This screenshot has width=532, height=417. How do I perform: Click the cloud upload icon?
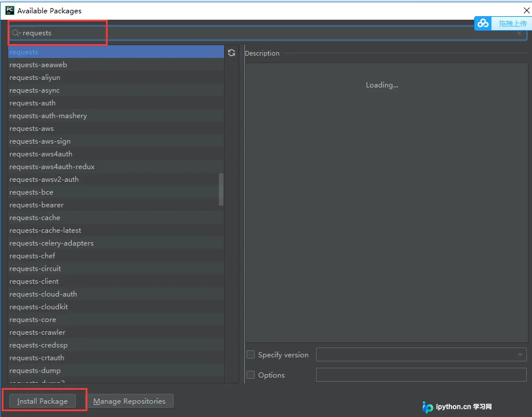[483, 23]
